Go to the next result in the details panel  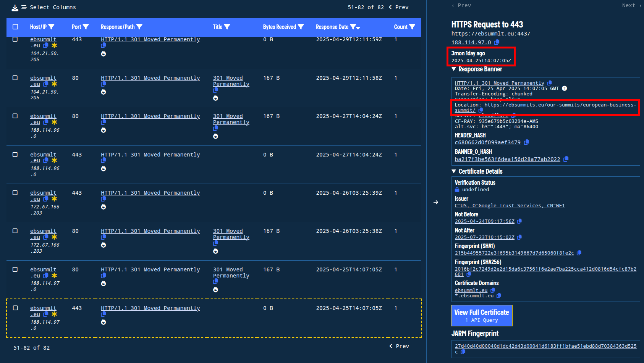pos(631,5)
